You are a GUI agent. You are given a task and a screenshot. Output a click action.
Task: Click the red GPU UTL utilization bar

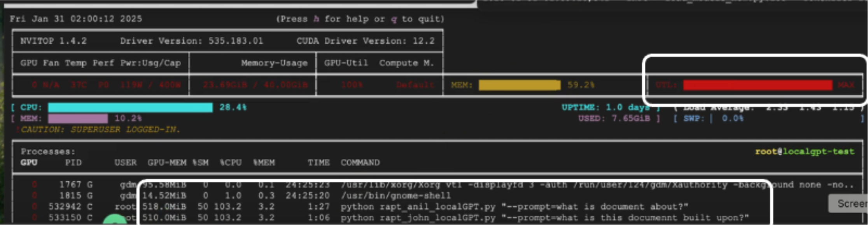point(758,85)
